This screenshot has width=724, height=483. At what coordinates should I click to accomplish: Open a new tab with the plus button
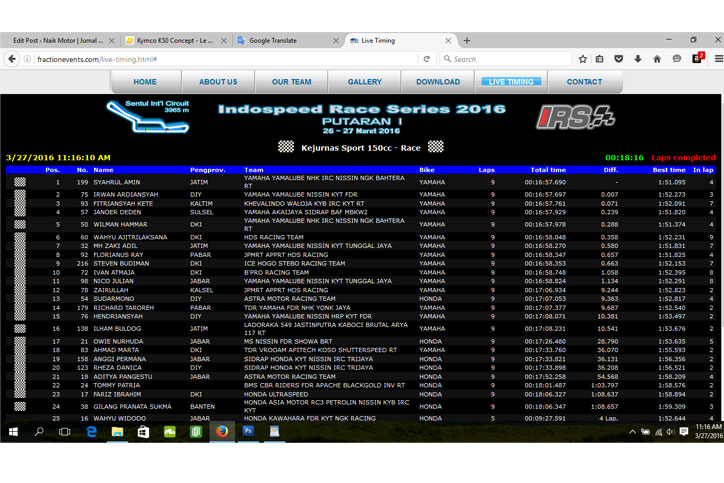466,40
